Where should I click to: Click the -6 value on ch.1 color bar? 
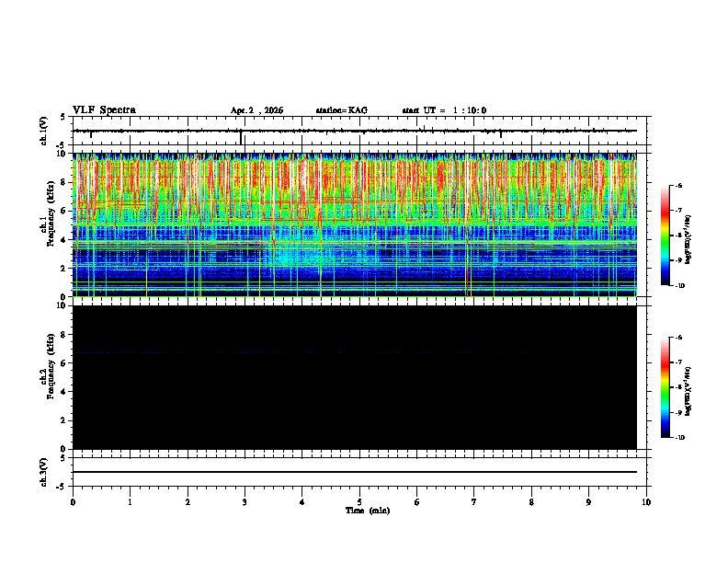click(678, 185)
